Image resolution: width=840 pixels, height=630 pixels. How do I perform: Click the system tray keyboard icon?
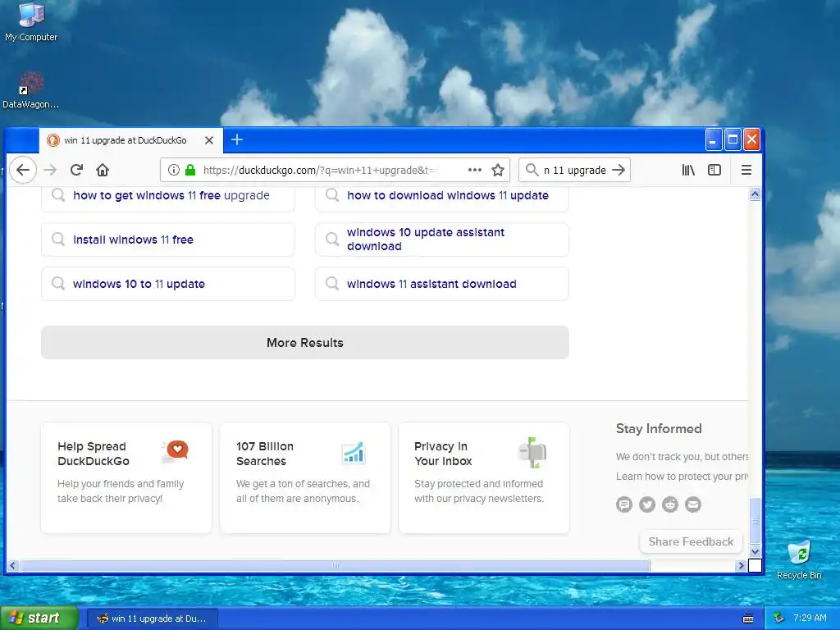point(748,619)
